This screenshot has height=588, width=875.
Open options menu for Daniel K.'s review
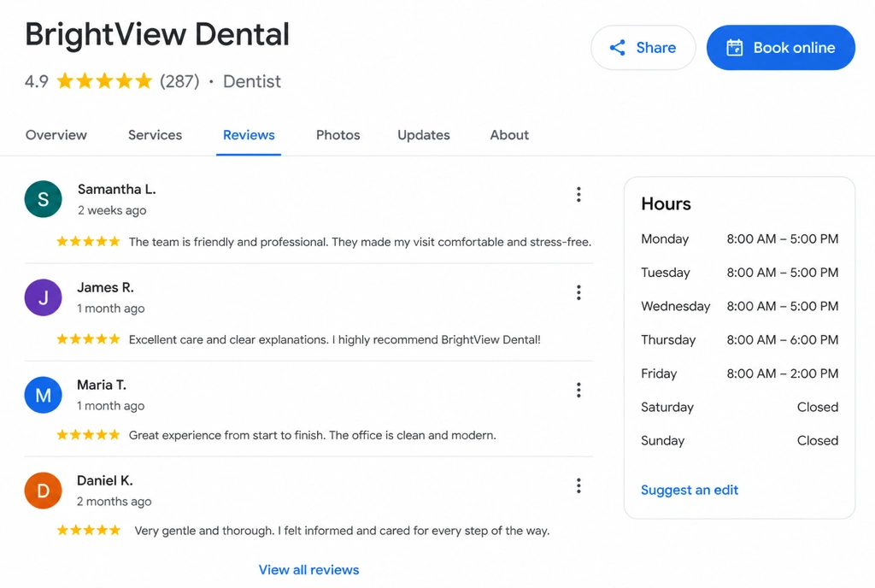[578, 486]
